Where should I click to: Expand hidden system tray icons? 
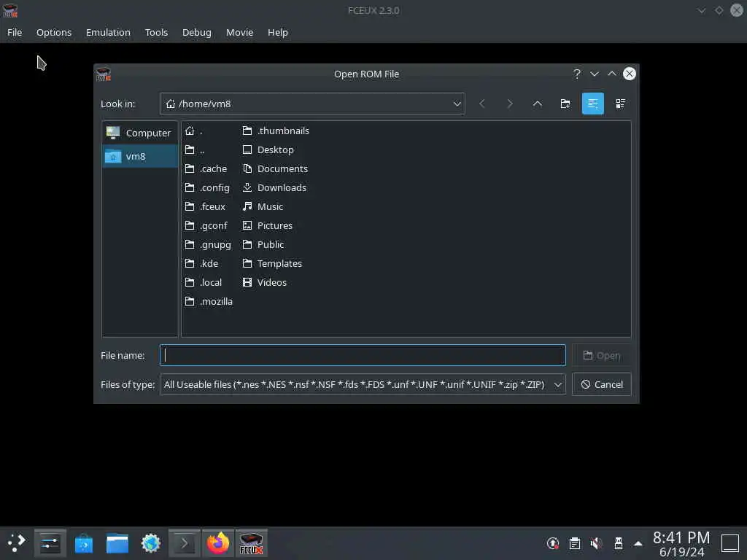point(638,543)
